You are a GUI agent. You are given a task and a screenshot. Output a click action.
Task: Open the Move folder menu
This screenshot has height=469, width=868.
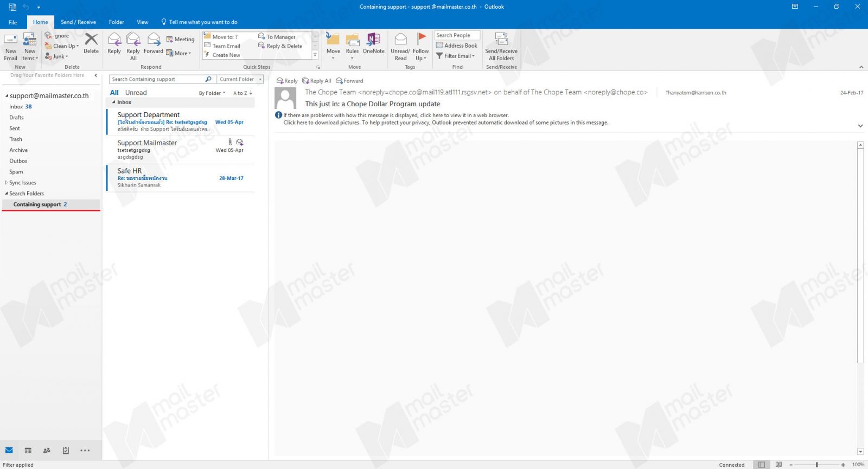333,47
